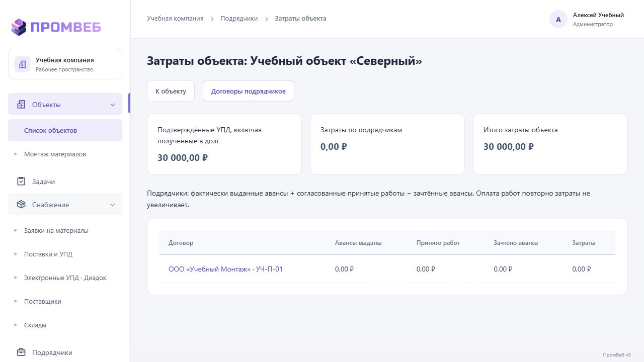
Task: Click the Подрядчики breadcrumb link
Action: pos(239,19)
